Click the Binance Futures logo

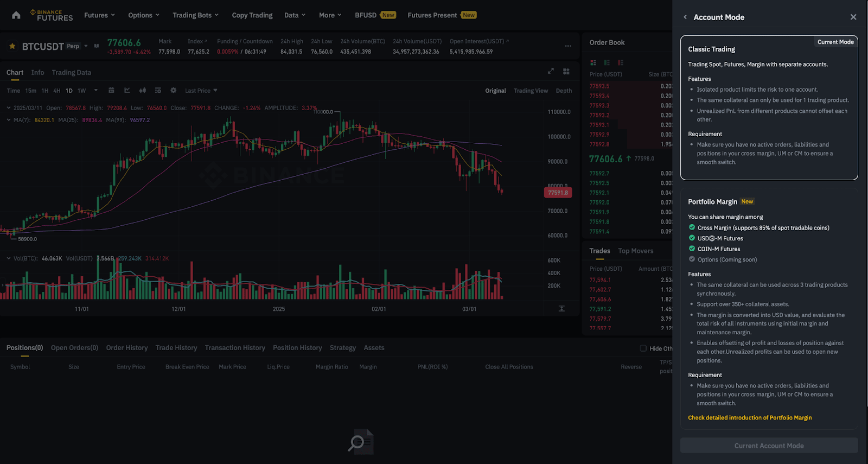pyautogui.click(x=52, y=15)
